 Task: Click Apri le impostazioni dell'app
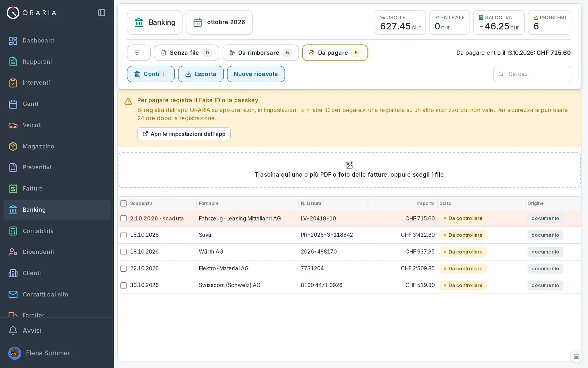184,134
